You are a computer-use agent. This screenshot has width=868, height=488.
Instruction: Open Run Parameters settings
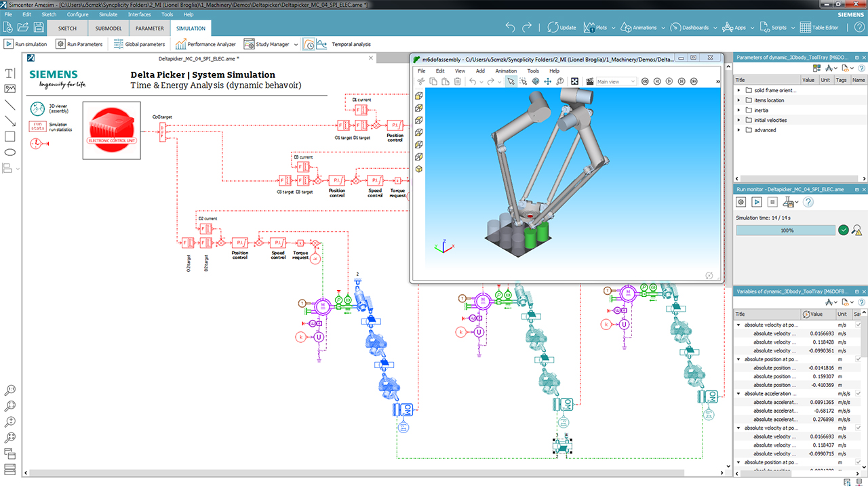(60, 44)
